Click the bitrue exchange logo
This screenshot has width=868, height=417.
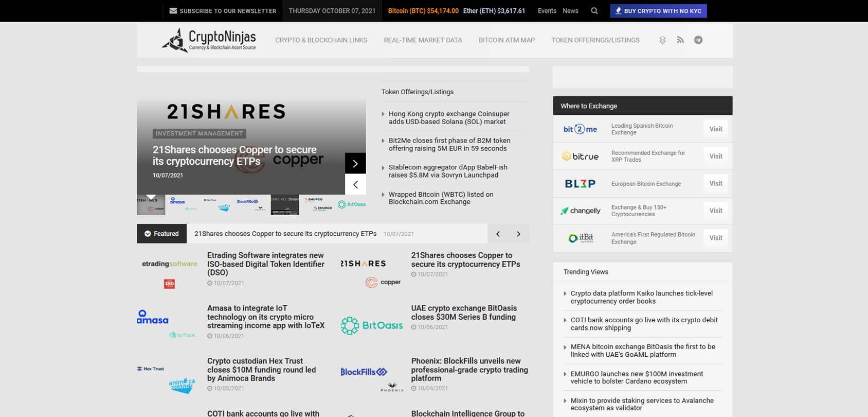tap(580, 157)
